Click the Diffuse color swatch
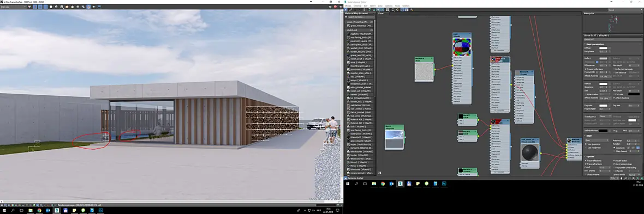 603,48
